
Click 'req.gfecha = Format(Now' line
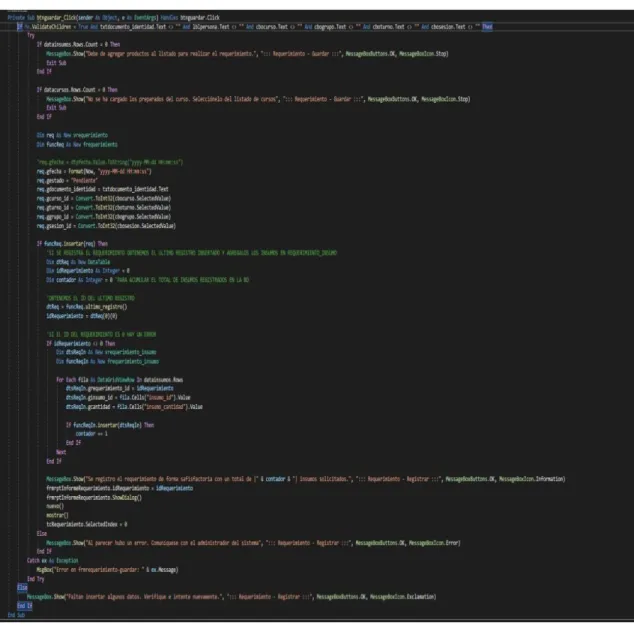[94, 171]
